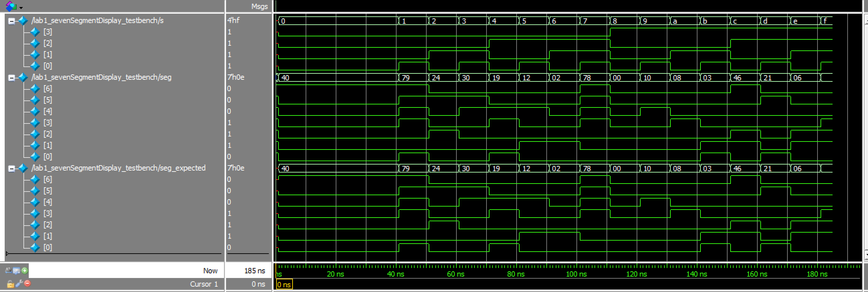868x292 pixels.
Task: Click the 100 ns mark on the timeline
Action: click(576, 274)
